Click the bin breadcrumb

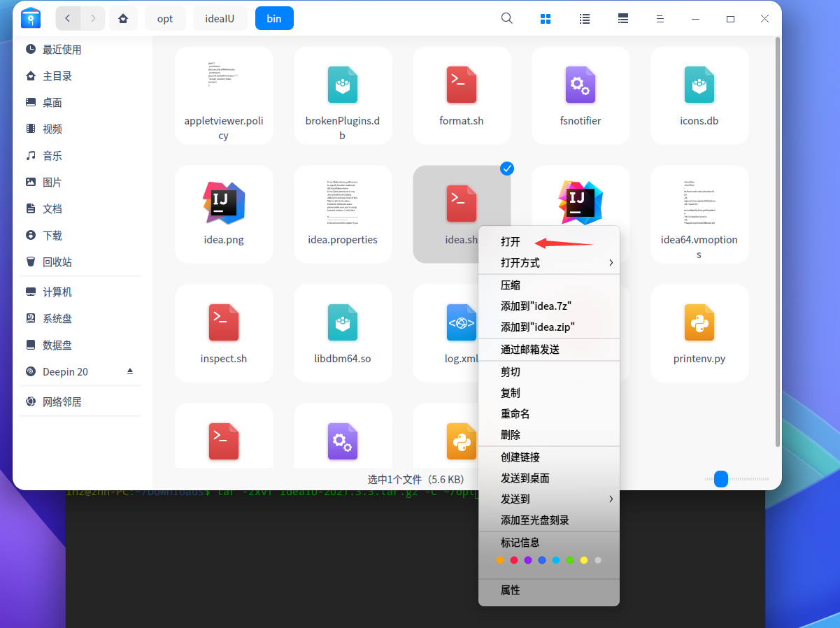tap(274, 18)
